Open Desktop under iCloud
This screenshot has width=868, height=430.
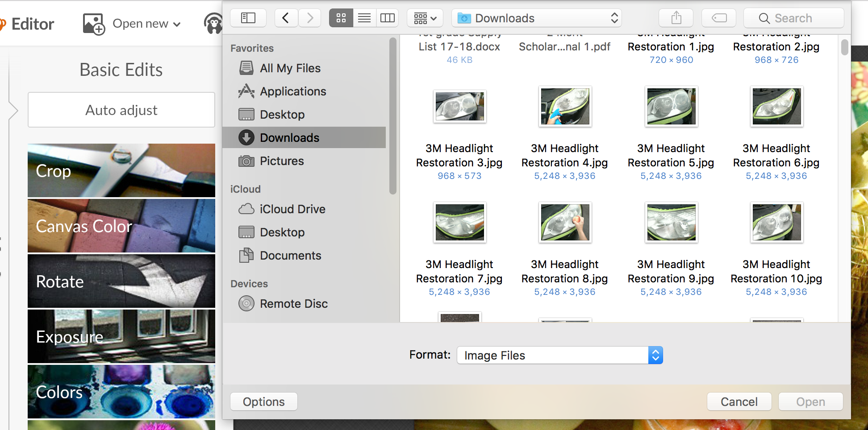pyautogui.click(x=304, y=232)
